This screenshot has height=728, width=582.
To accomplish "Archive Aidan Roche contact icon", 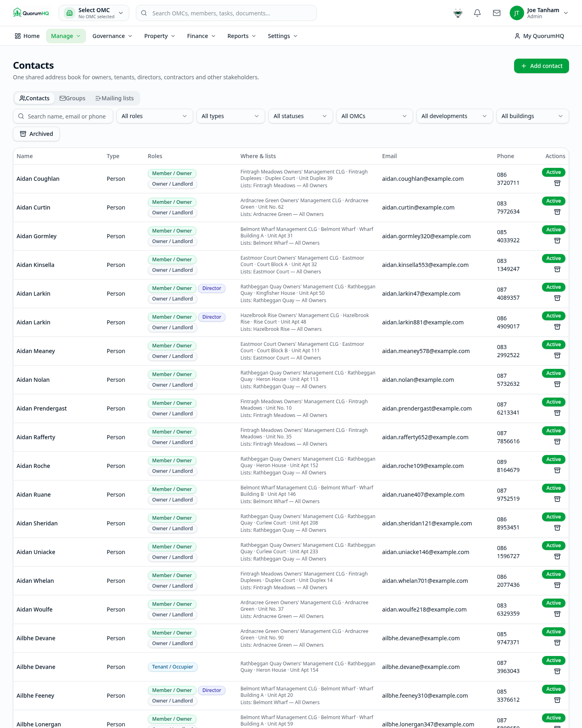I will [557, 470].
